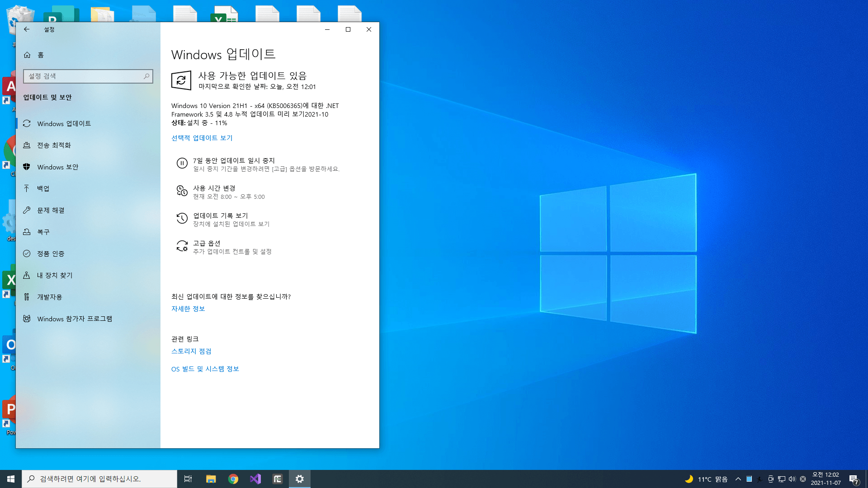
Task: Close the Settings window
Action: tap(369, 29)
